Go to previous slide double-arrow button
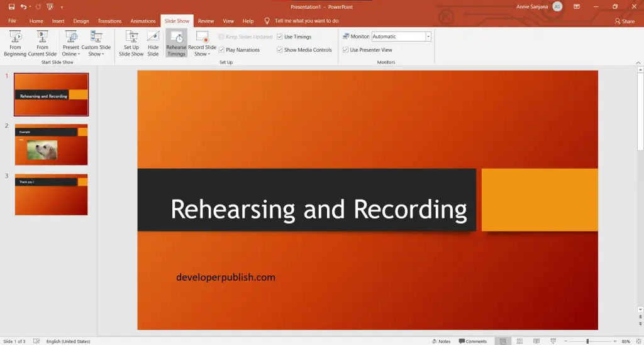 coord(640,317)
